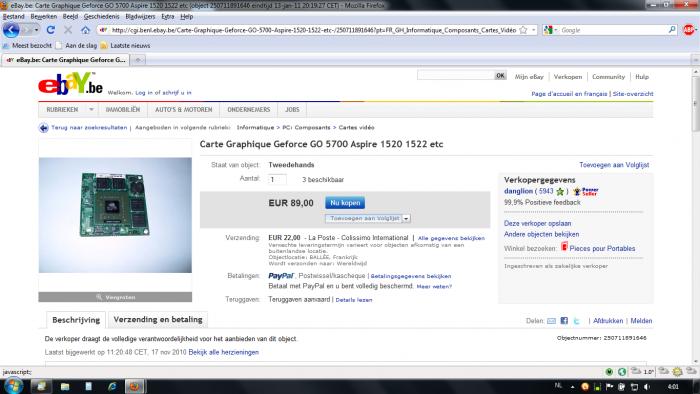Click the Pieces pour Portables shop icon

564,246
